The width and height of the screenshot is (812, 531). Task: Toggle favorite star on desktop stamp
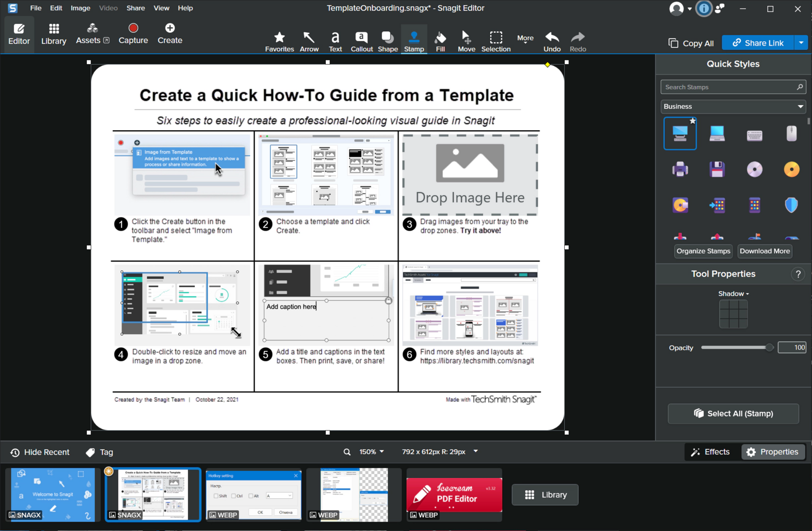[x=692, y=121]
